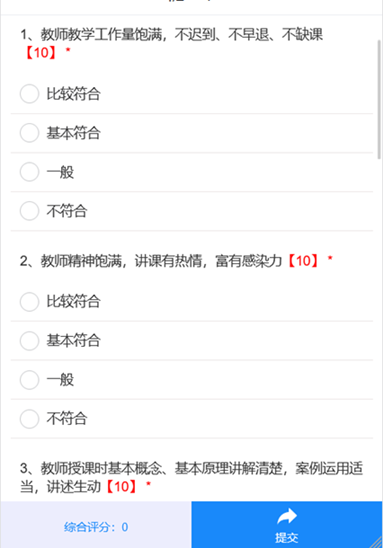Select 基本符合 for question 2
383x548 pixels.
[192, 340]
